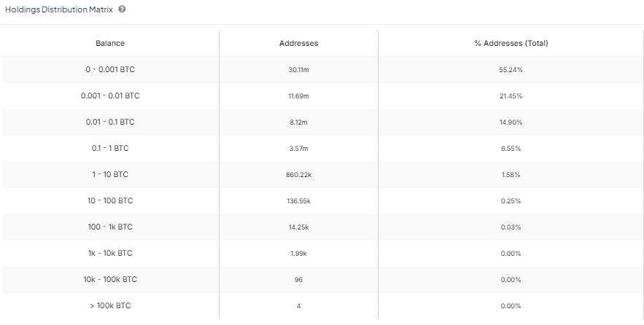The width and height of the screenshot is (644, 325).
Task: Click the 30.11m addresses value
Action: tap(298, 70)
